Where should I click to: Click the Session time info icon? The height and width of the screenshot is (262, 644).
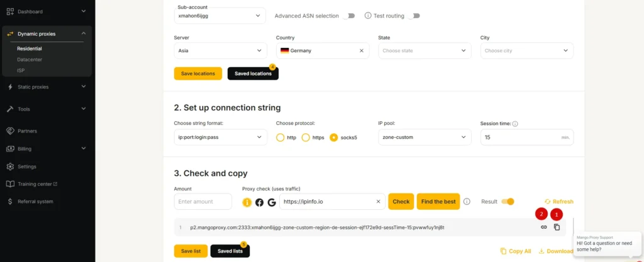click(x=515, y=123)
